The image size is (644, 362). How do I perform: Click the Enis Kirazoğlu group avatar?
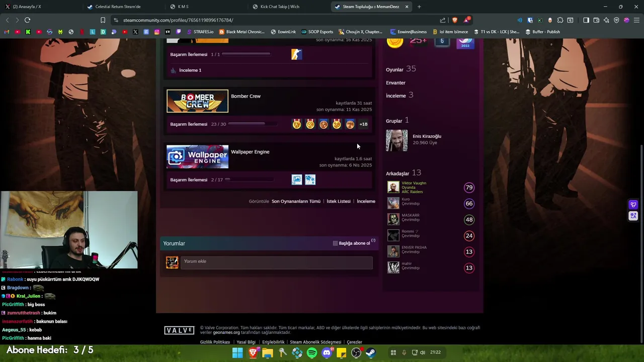click(x=396, y=140)
